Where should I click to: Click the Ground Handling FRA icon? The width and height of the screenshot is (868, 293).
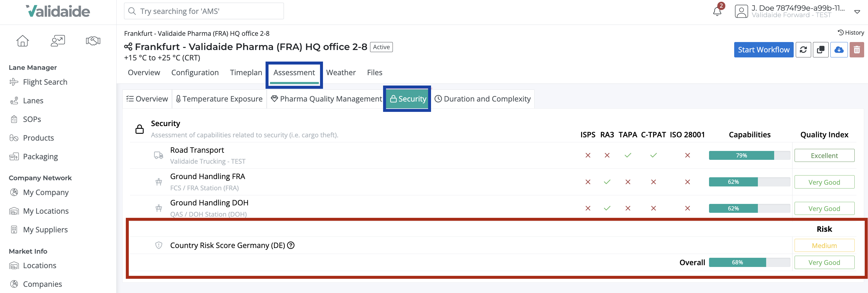(159, 182)
